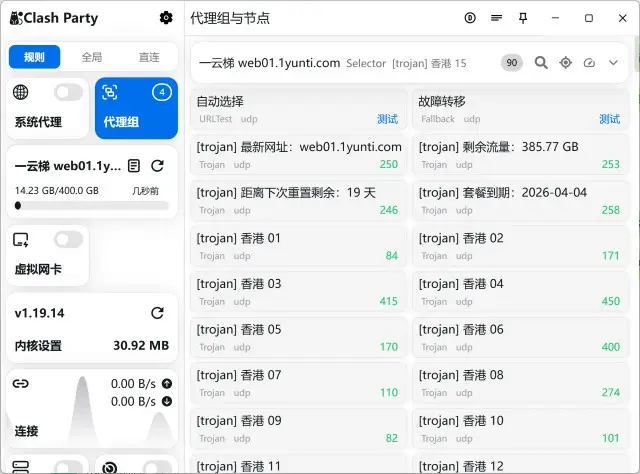Open the 连接 connections card
This screenshot has width=640, height=474.
(x=91, y=409)
